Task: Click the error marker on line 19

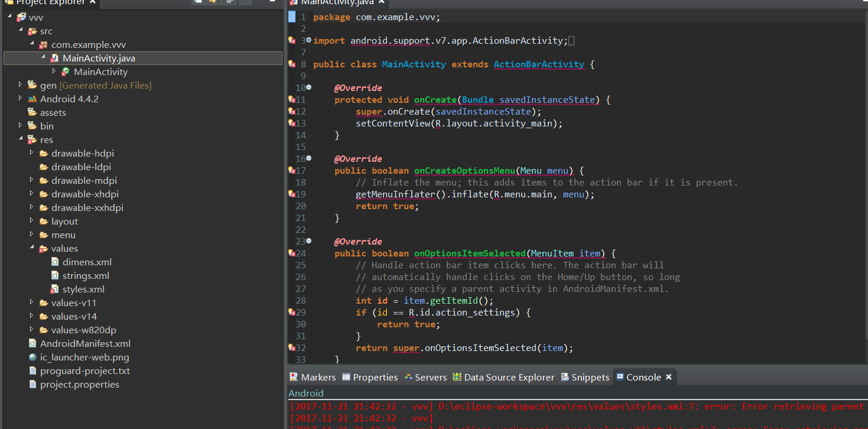Action: click(291, 194)
